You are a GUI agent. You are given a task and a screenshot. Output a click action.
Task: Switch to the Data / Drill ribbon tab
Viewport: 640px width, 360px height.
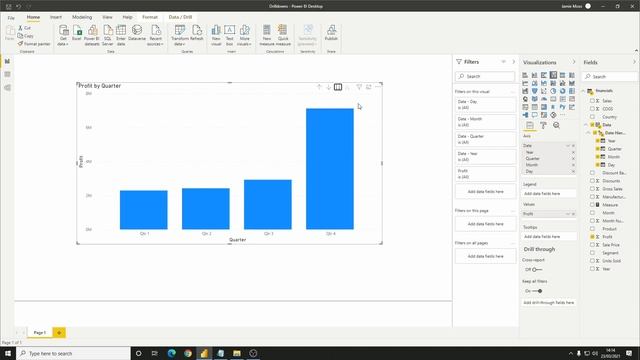pyautogui.click(x=180, y=17)
